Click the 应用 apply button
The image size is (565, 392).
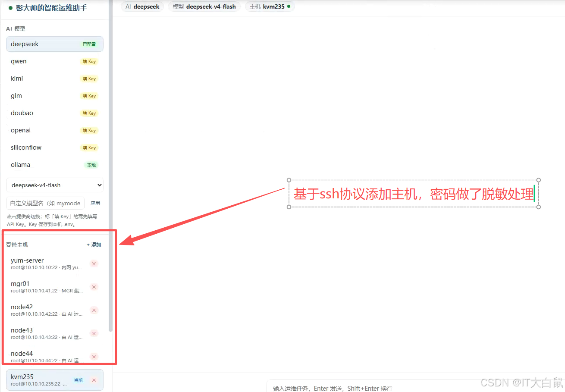coord(95,203)
